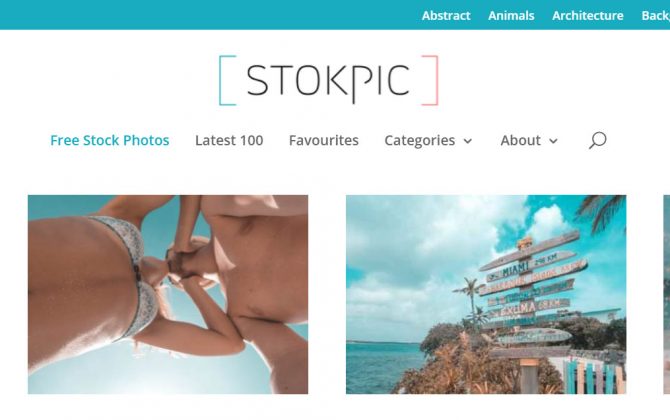The height and width of the screenshot is (420, 670).
Task: Select the Architecture category in top bar
Action: [x=588, y=15]
